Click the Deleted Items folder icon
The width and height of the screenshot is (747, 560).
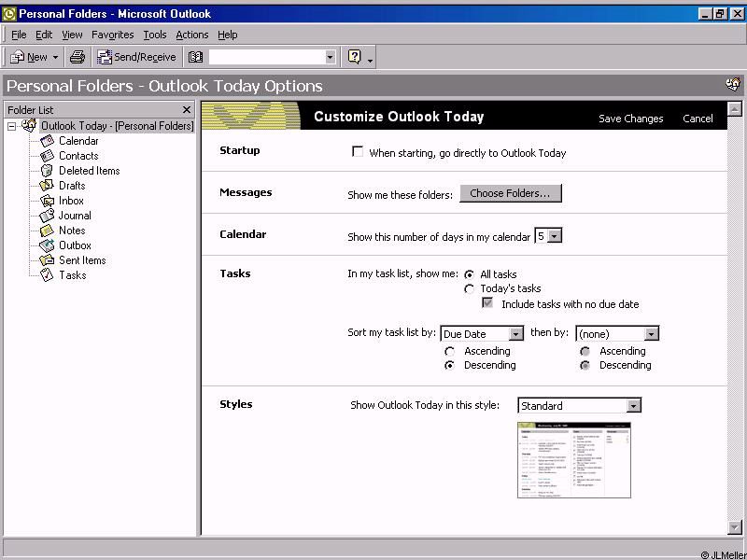pyautogui.click(x=48, y=171)
